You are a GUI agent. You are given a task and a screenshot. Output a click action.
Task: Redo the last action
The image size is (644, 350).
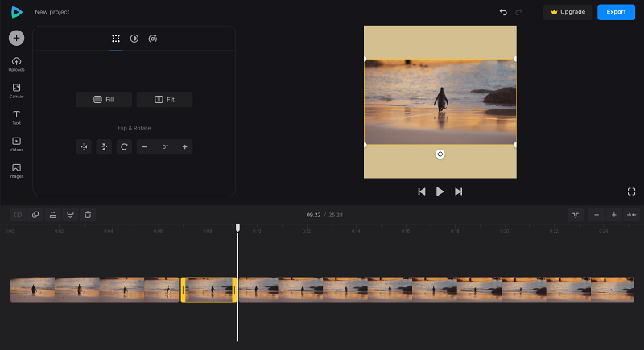(x=518, y=12)
